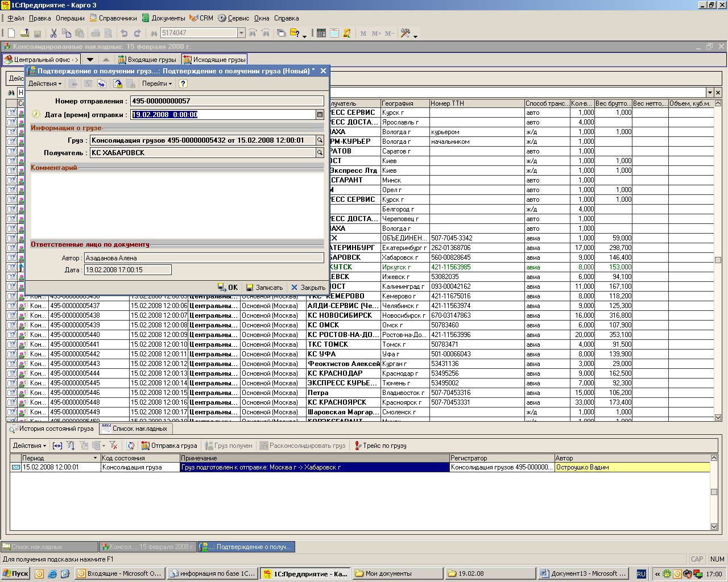The width and height of the screenshot is (728, 582).
Task: Click the upward triangle icon beside Центральный офис
Action: [x=106, y=60]
